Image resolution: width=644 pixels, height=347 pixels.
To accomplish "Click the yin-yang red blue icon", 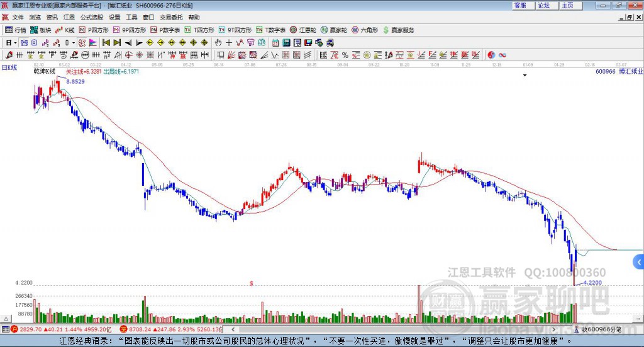I will (x=491, y=55).
